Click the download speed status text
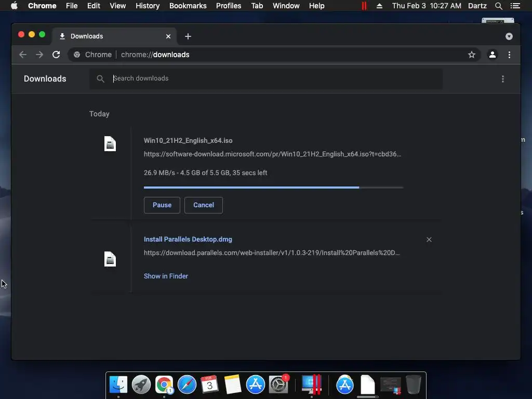The image size is (532, 399). point(206,172)
